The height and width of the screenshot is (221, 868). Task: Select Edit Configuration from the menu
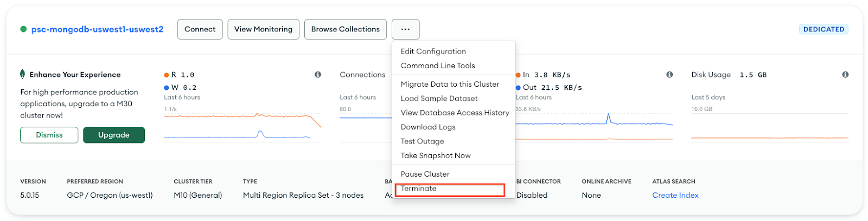point(433,51)
